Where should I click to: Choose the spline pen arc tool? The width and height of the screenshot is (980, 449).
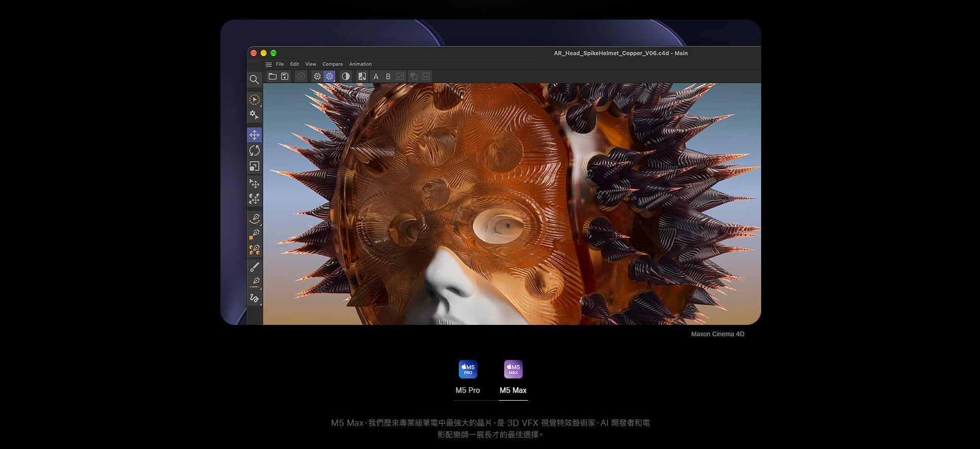(254, 218)
